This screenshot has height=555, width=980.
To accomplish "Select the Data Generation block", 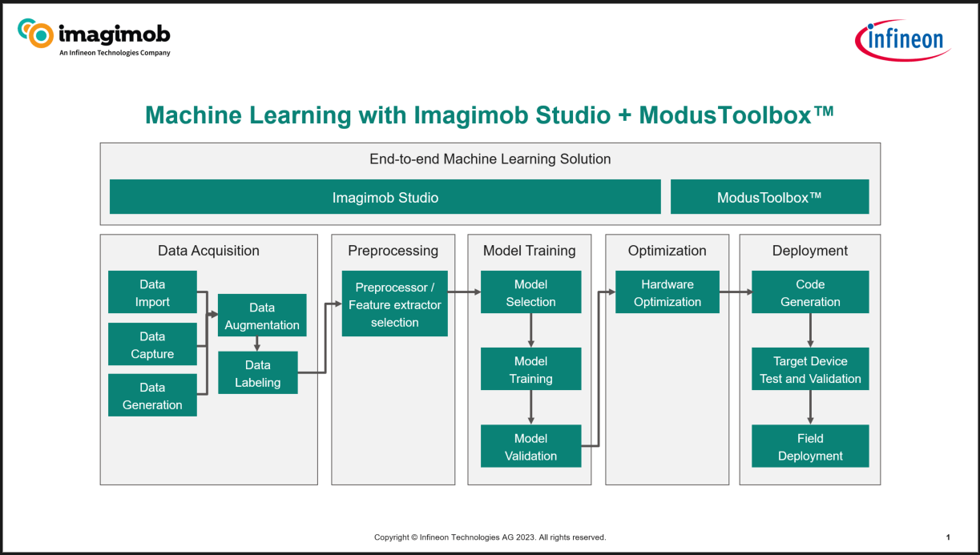I will (152, 395).
